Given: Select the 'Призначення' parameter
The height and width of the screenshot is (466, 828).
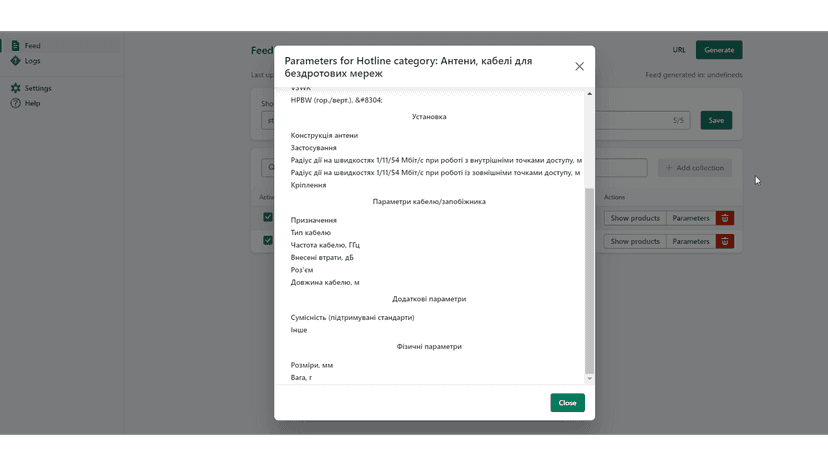Looking at the screenshot, I should (x=313, y=220).
